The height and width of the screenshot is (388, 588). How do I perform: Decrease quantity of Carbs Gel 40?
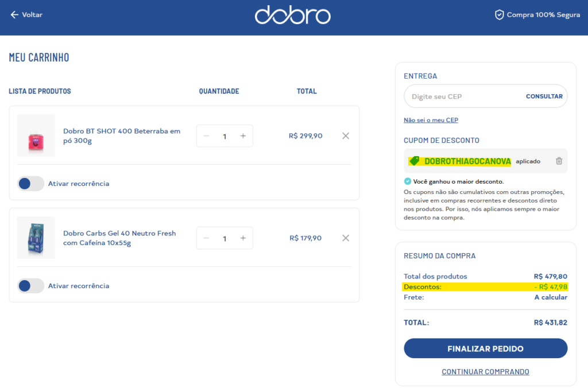[x=206, y=238]
